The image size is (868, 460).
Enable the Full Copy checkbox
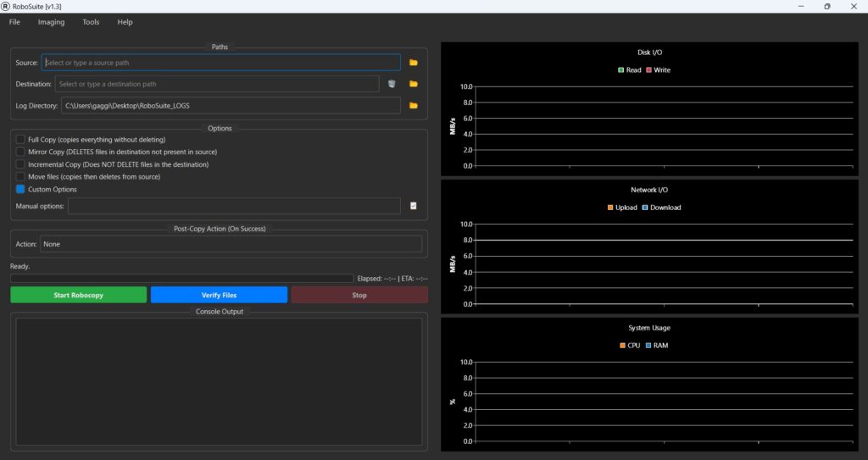[x=20, y=140]
